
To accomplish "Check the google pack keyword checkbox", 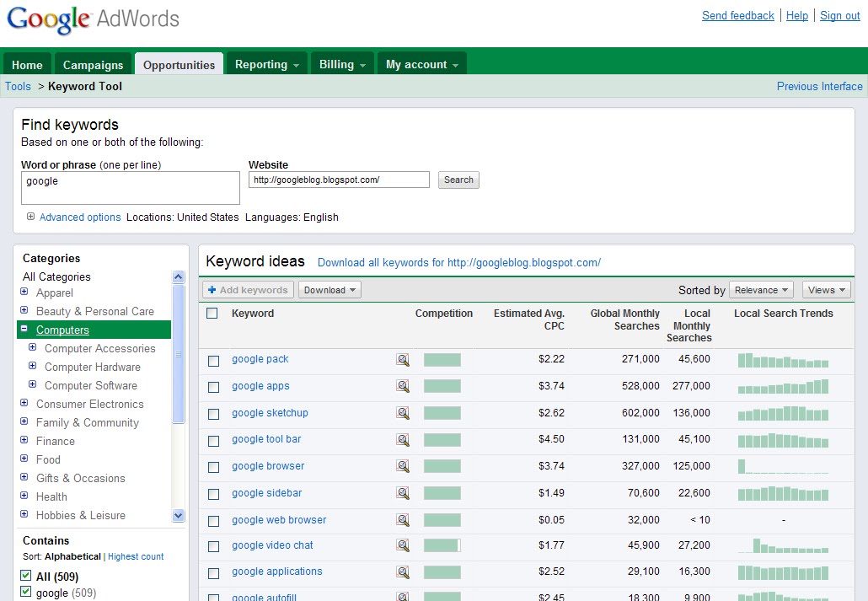I will (x=213, y=361).
